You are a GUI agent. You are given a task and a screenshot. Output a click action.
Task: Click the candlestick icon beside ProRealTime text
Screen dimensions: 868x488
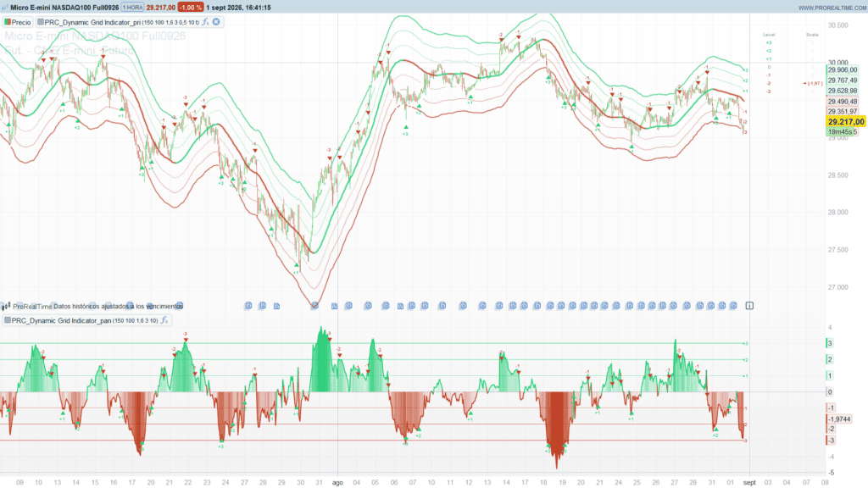(x=6, y=306)
